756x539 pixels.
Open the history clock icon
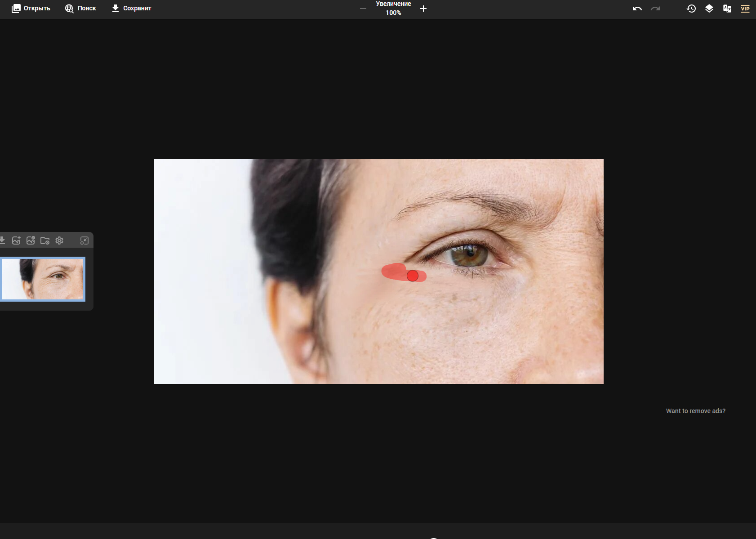pyautogui.click(x=691, y=9)
